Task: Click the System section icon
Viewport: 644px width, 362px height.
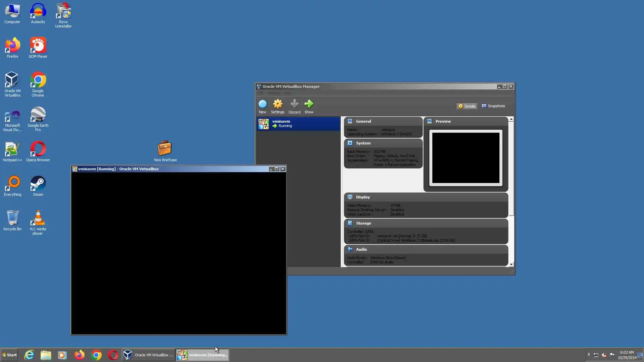Action: tap(350, 143)
